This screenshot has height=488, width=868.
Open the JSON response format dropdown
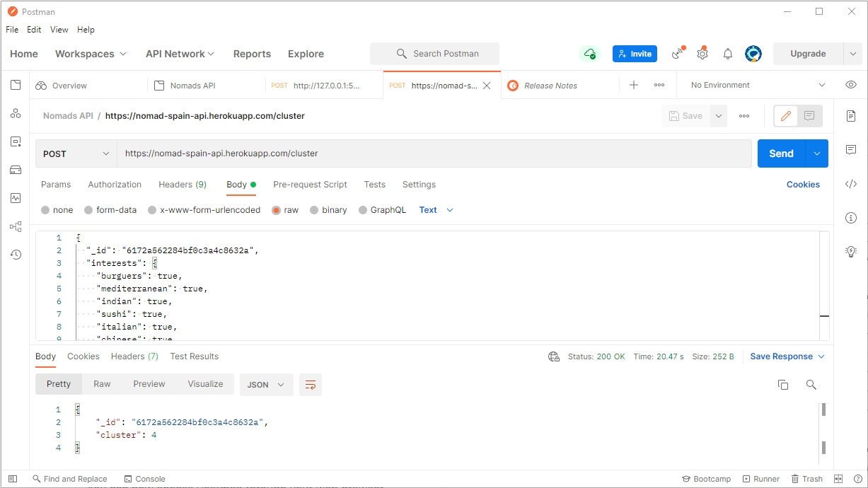(x=267, y=385)
